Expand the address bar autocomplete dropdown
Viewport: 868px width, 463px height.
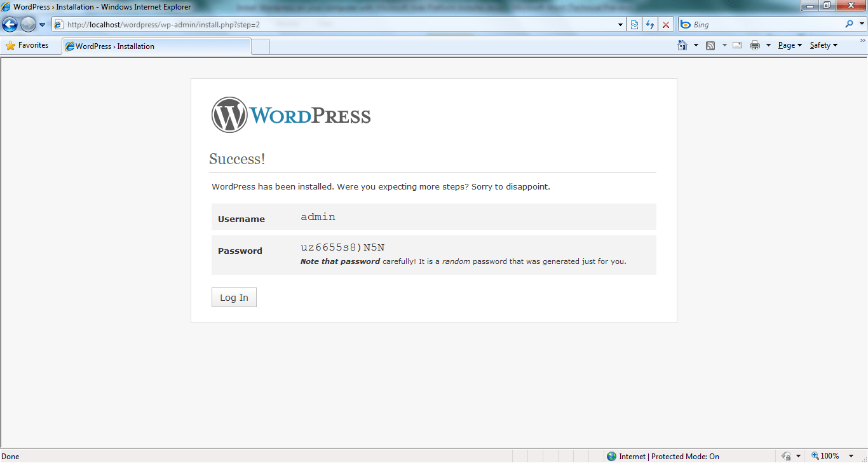(621, 25)
